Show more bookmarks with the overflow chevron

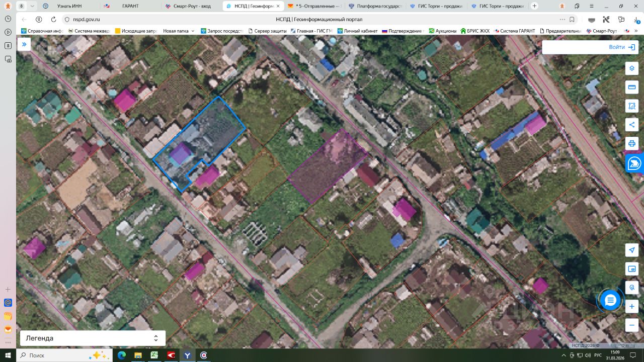(x=636, y=31)
